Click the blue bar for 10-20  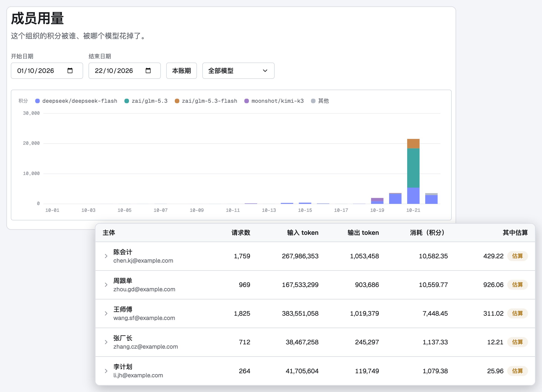(x=395, y=199)
